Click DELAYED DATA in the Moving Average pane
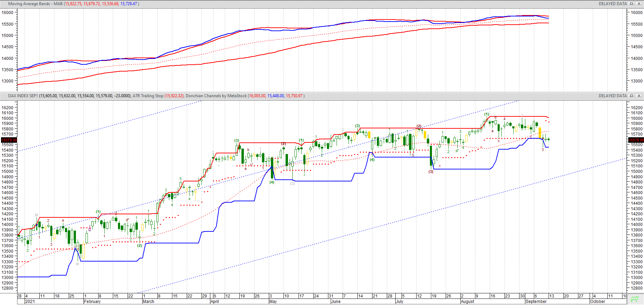The height and width of the screenshot is (305, 644). (x=613, y=4)
